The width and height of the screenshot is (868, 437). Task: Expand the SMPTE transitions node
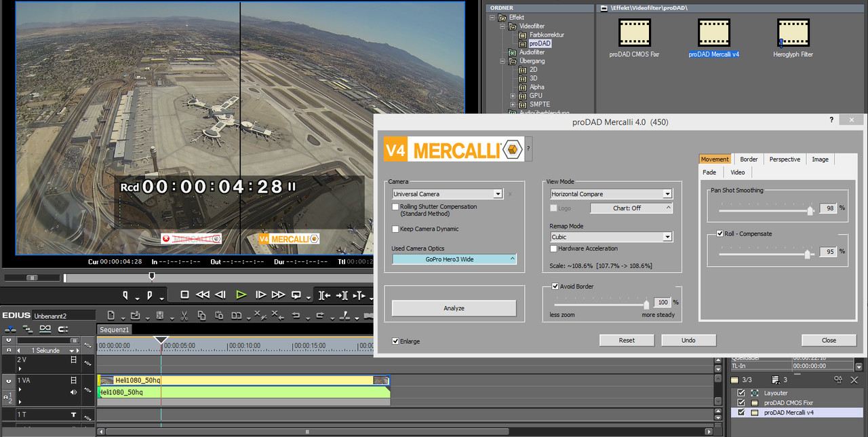[513, 104]
